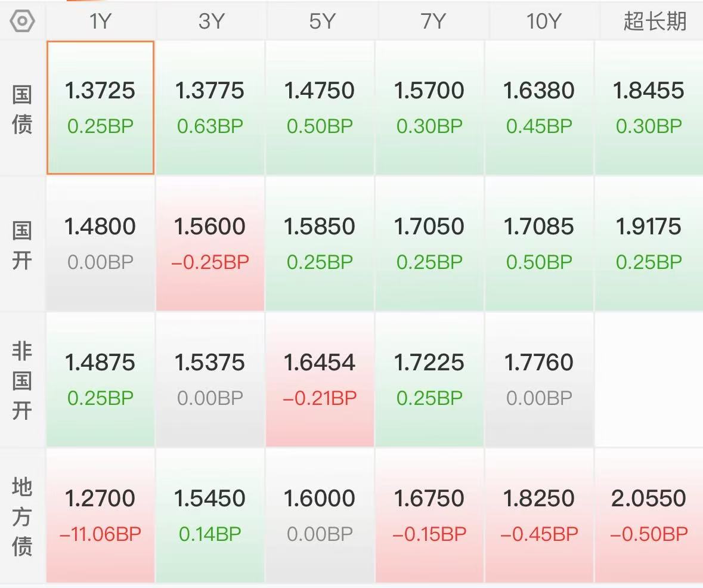Open the 地方债 超长期 cell 2.0550

649,515
